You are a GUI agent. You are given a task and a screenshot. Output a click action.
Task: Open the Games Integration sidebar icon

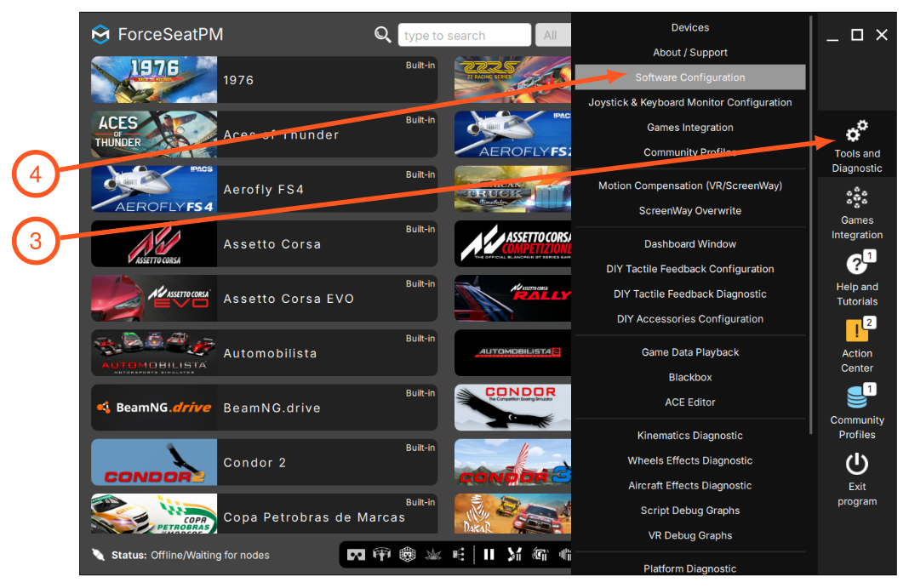tap(856, 198)
